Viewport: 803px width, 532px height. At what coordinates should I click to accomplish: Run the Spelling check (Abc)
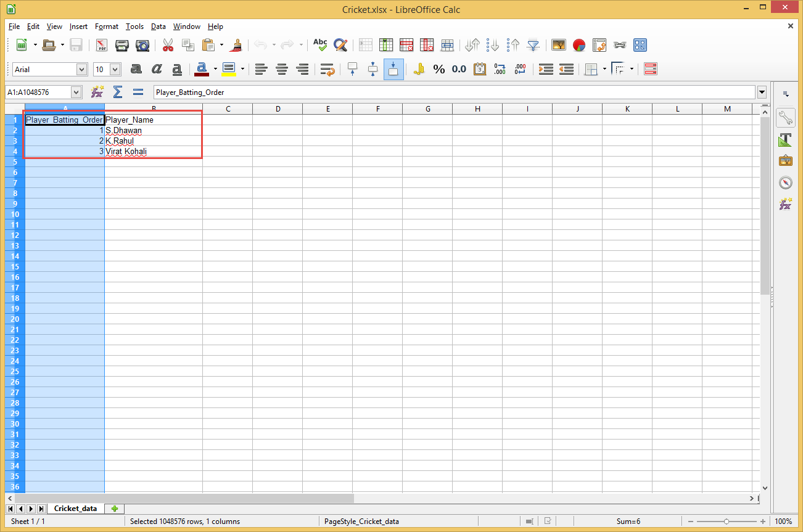coord(320,45)
